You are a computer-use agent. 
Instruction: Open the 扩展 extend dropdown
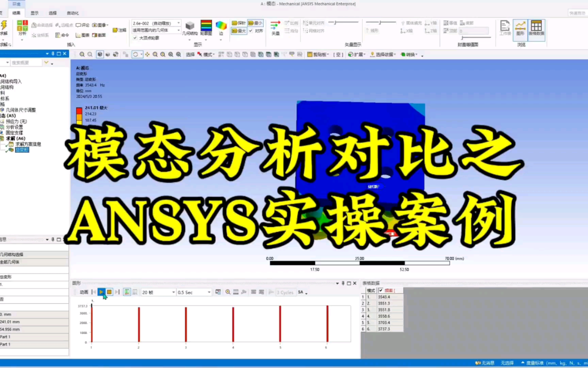pyautogui.click(x=357, y=55)
